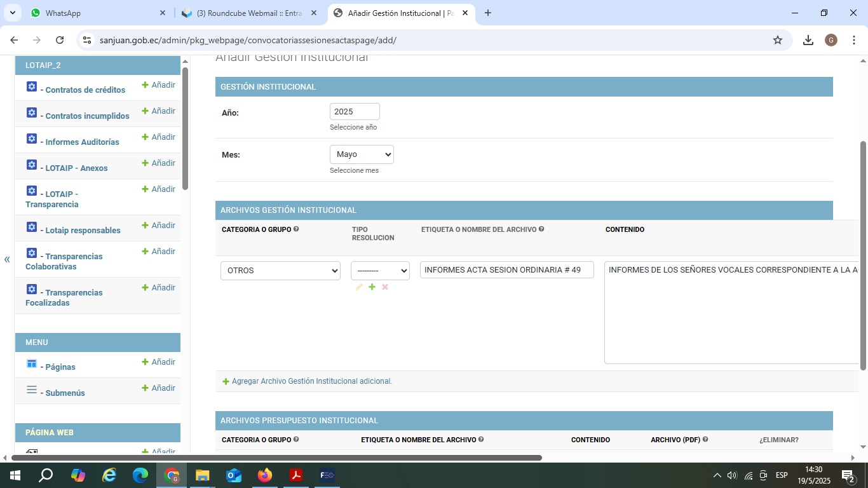Open Adobe Acrobat from the taskbar
The height and width of the screenshot is (488, 868).
295,475
